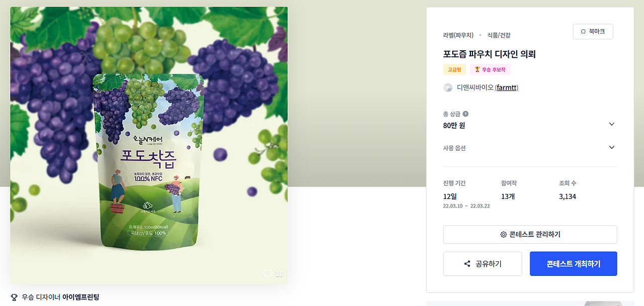Screen dimensions: 644x306
Task: Click the trophy icon beside 우승 디자이너
Action: (x=14, y=297)
